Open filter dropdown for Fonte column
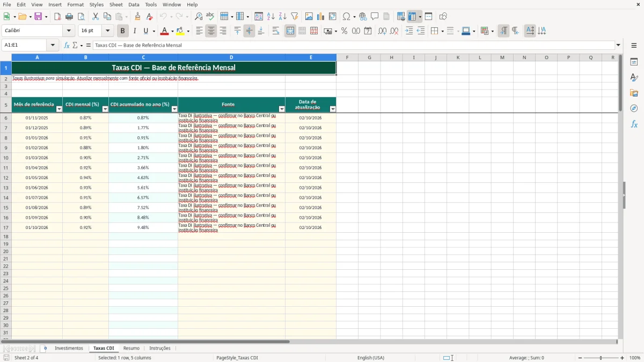The height and width of the screenshot is (362, 644). [x=282, y=109]
